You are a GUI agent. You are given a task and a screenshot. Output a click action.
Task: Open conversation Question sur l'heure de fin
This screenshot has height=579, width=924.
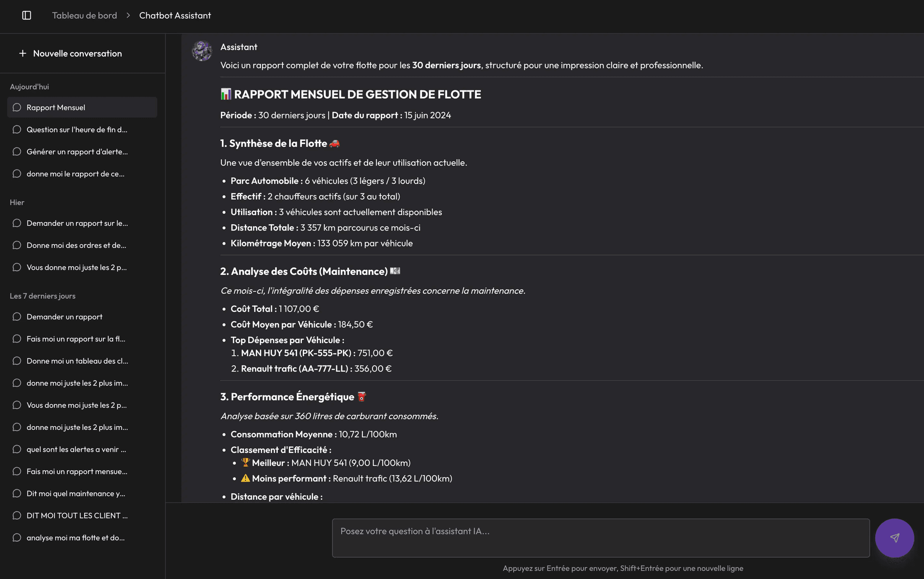[x=76, y=129]
